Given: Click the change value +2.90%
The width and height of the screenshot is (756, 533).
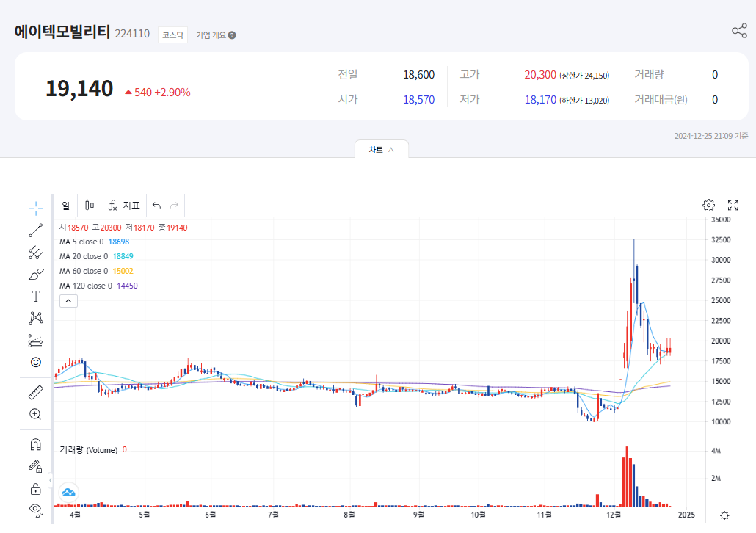Looking at the screenshot, I should 172,92.
